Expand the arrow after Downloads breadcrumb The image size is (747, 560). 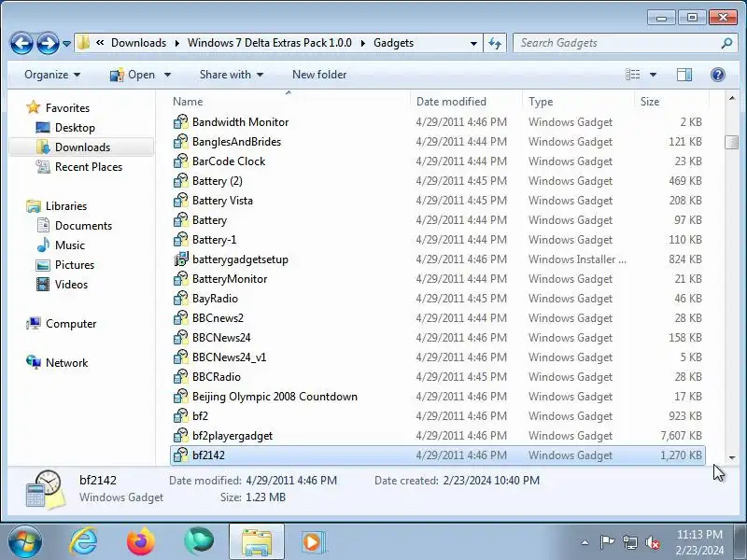176,43
